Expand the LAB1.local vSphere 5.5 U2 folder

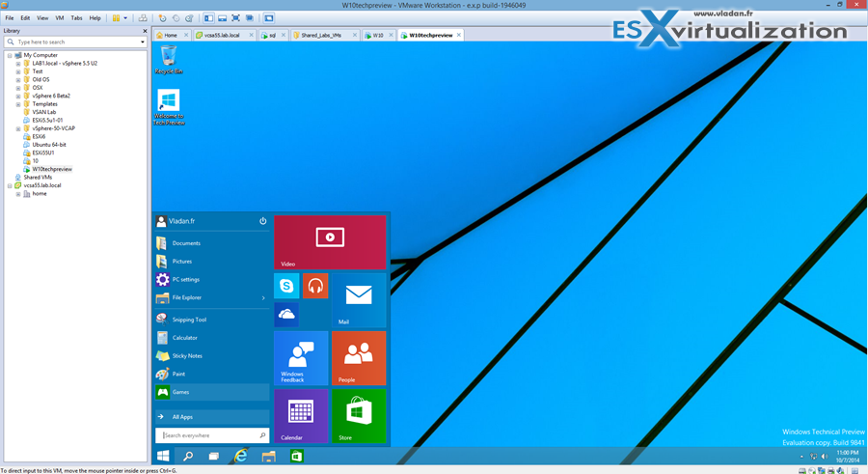pyautogui.click(x=18, y=64)
